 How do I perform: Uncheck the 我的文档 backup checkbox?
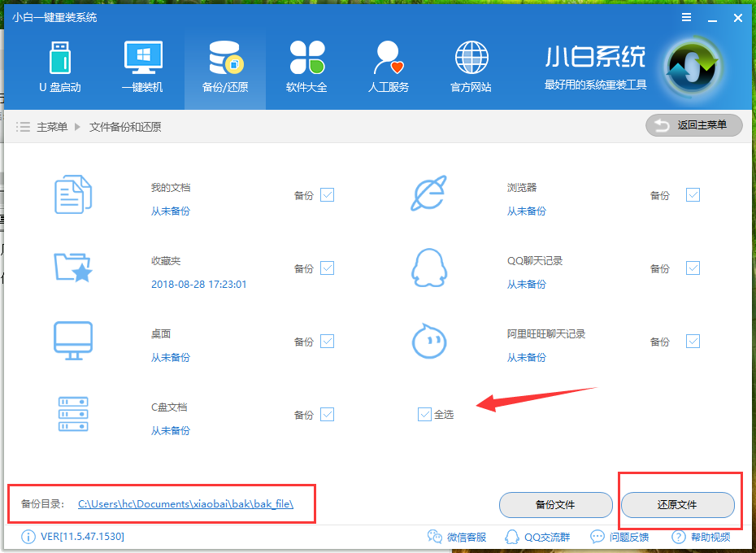327,195
